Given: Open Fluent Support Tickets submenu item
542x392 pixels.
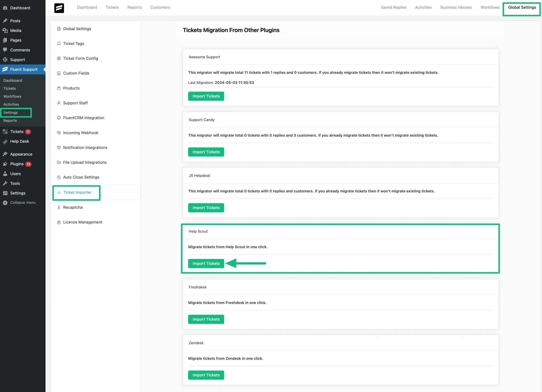Looking at the screenshot, I should pyautogui.click(x=10, y=89).
